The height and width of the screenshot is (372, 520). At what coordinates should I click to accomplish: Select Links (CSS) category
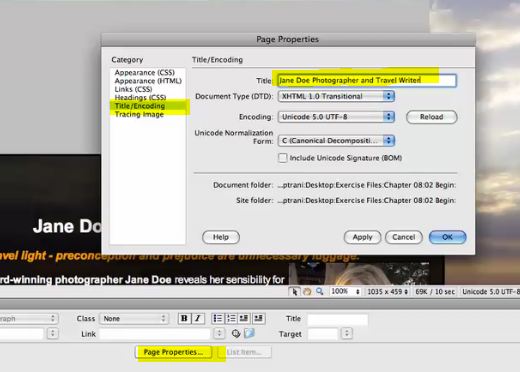(x=133, y=89)
